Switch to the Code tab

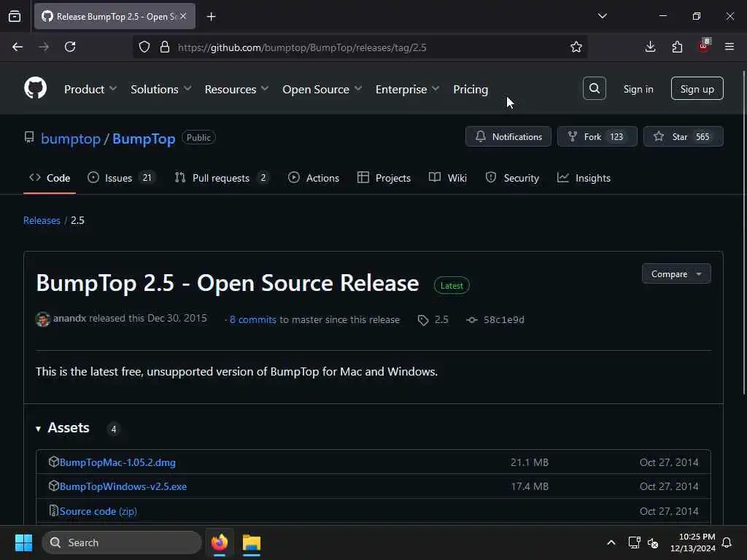(50, 178)
